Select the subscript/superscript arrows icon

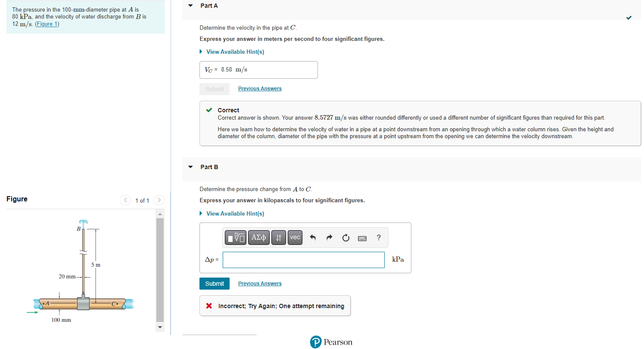[278, 237]
